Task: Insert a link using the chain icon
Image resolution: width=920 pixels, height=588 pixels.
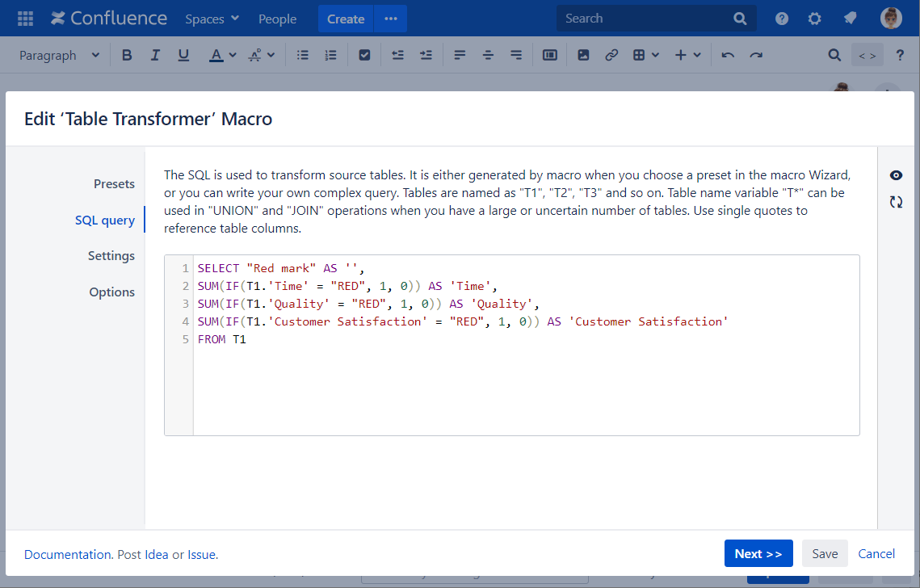Action: (x=611, y=55)
